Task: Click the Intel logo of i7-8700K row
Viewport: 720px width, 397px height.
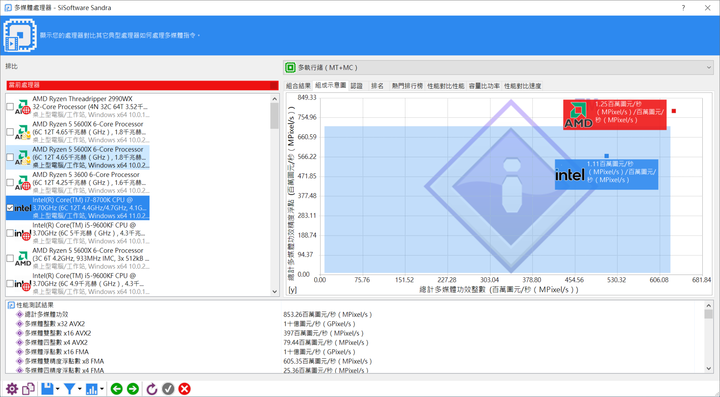Action: click(x=22, y=208)
